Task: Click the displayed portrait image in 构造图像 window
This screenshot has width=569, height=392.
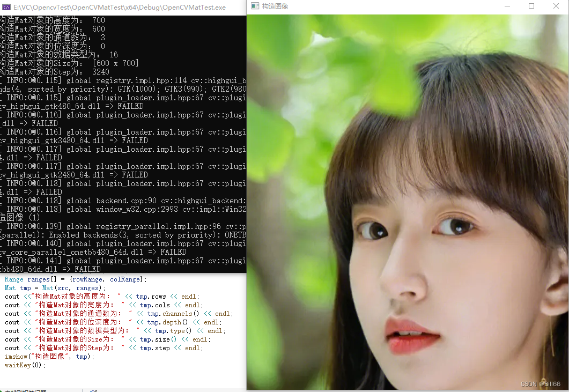Action: (408, 202)
